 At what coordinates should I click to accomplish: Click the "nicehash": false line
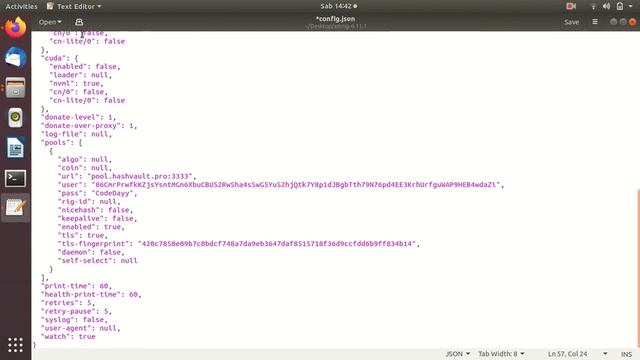tap(95, 210)
